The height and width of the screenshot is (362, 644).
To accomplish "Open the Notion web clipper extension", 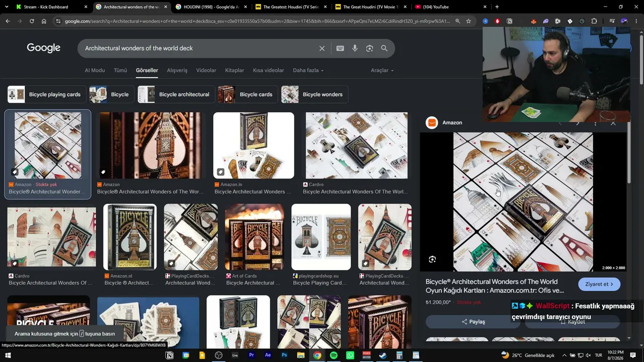I will coord(510,21).
